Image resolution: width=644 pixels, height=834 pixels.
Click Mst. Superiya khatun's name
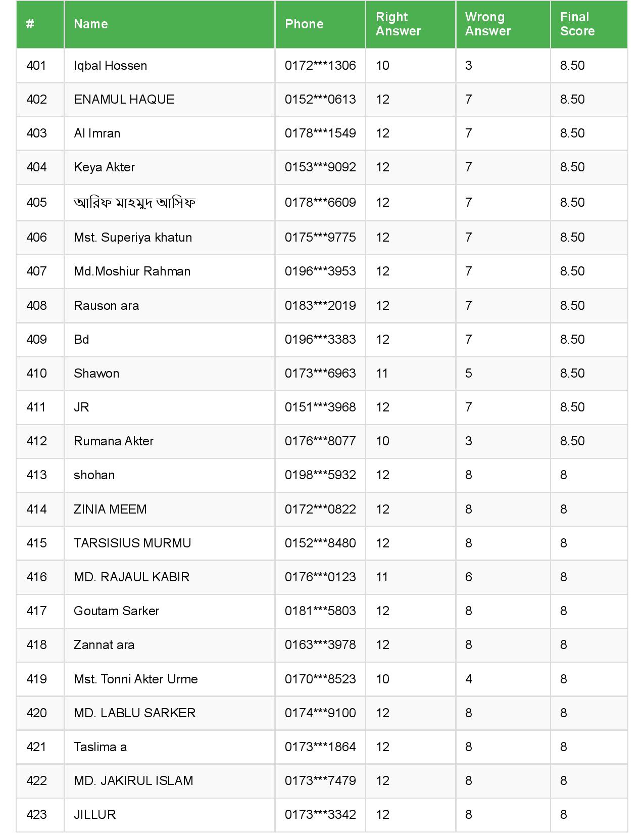(132, 238)
